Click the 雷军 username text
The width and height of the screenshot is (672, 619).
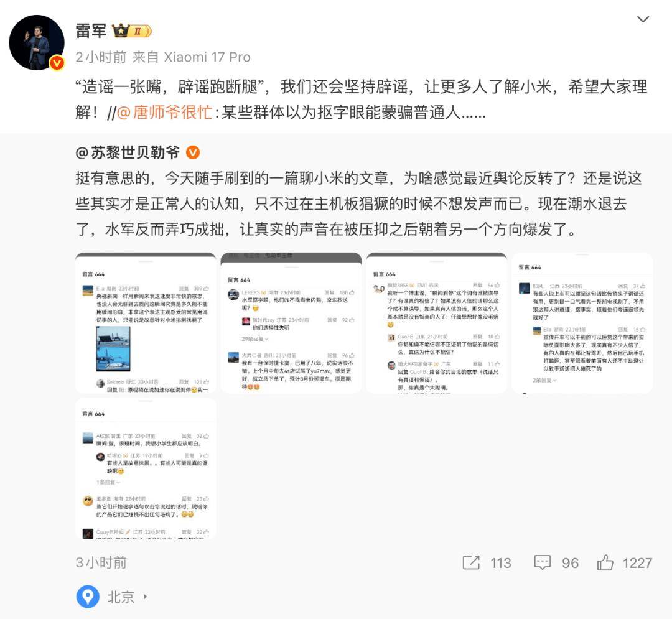click(91, 31)
